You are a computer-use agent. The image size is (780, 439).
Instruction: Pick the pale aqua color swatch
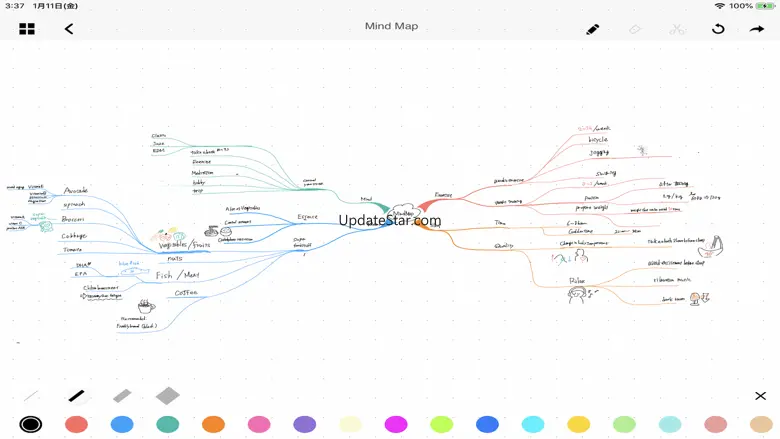pyautogui.click(x=670, y=424)
